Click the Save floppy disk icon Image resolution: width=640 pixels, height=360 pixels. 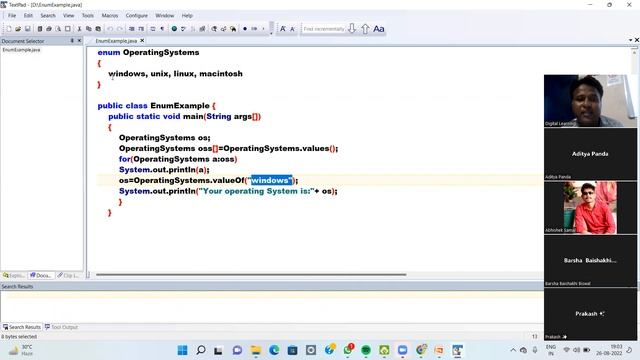[x=27, y=29]
